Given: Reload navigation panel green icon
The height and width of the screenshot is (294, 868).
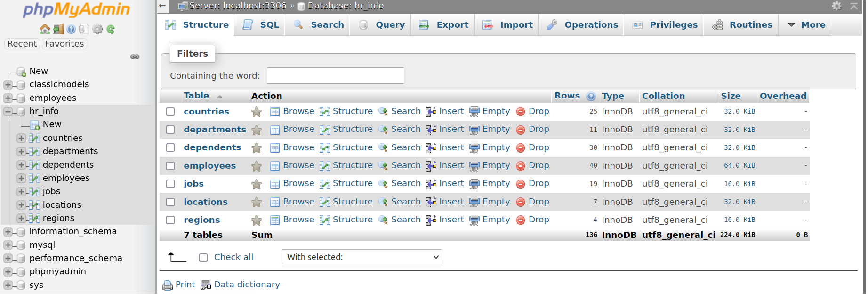Looking at the screenshot, I should (x=111, y=29).
